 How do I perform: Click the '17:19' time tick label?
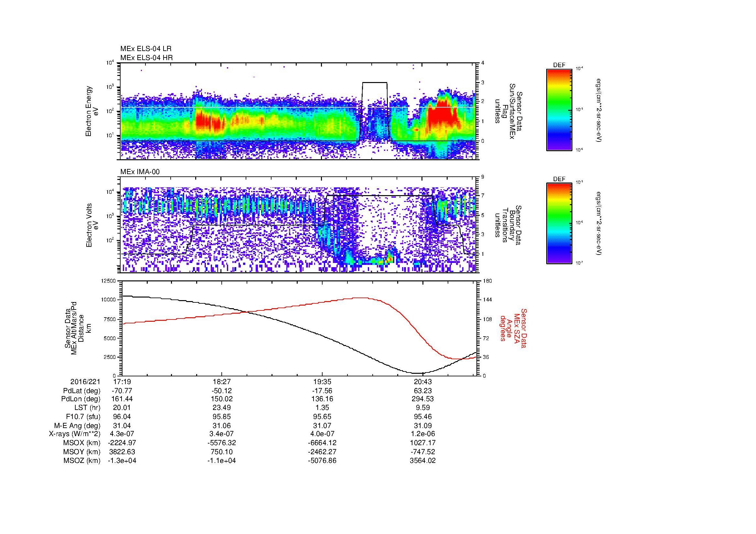(122, 382)
